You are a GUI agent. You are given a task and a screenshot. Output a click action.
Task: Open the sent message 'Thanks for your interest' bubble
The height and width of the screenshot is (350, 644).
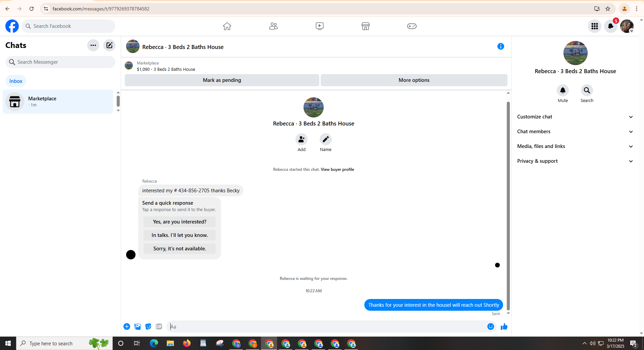434,305
